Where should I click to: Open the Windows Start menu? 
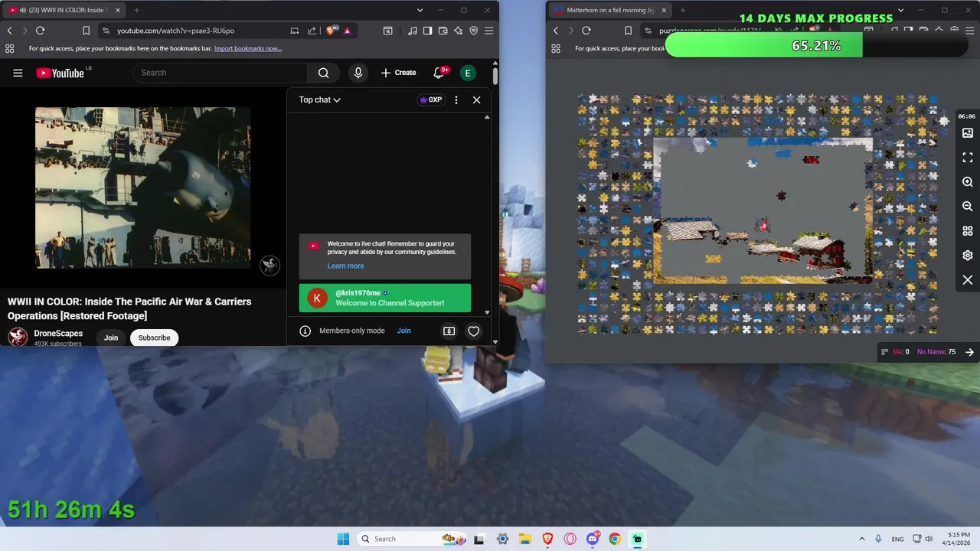tap(343, 539)
